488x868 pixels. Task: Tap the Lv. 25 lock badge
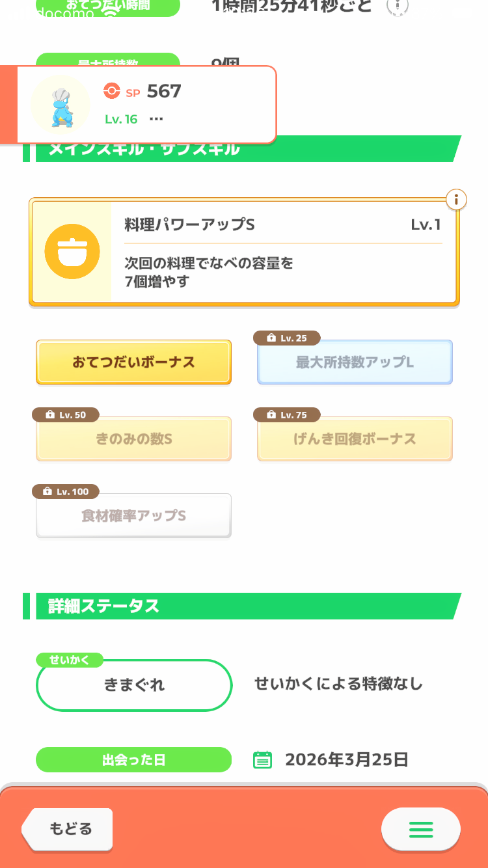point(286,338)
